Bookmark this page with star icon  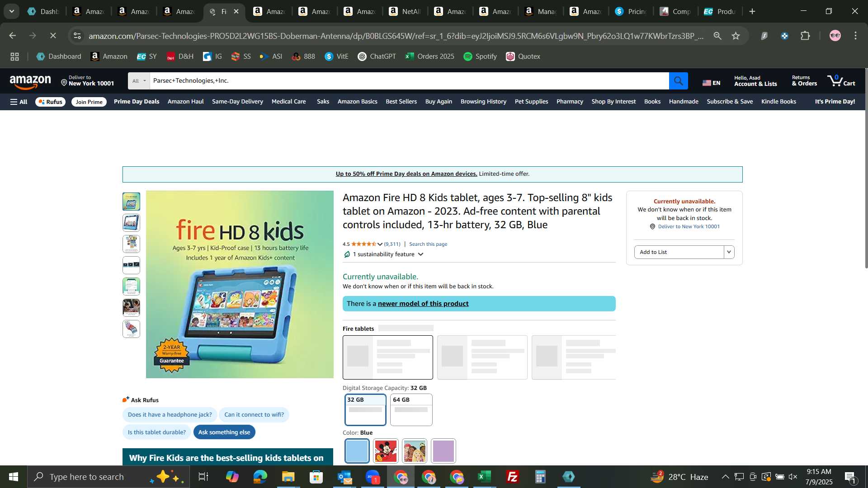[736, 36]
